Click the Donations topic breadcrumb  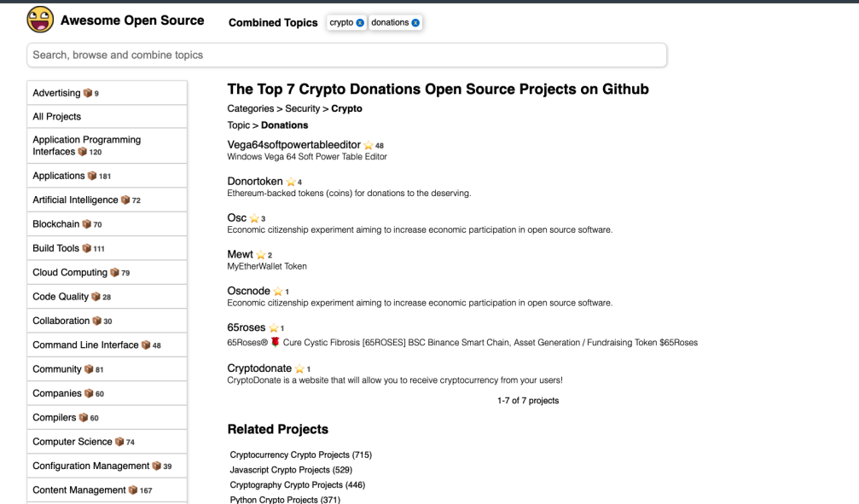coord(284,125)
